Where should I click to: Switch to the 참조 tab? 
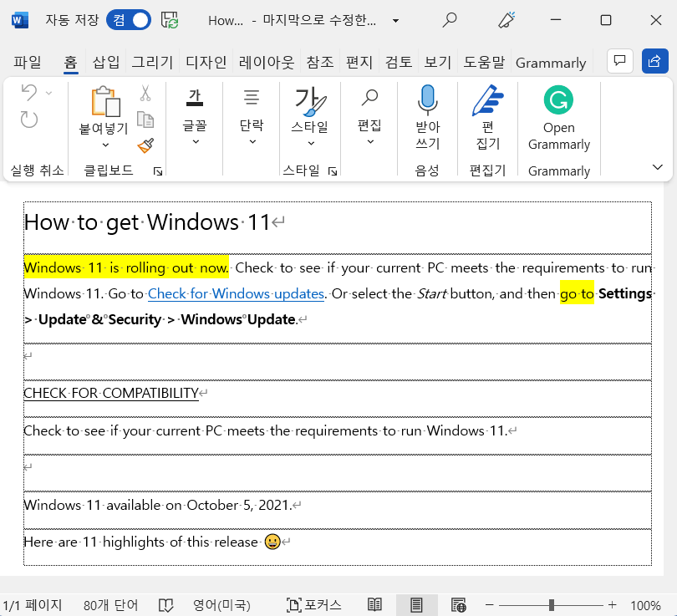coord(320,62)
